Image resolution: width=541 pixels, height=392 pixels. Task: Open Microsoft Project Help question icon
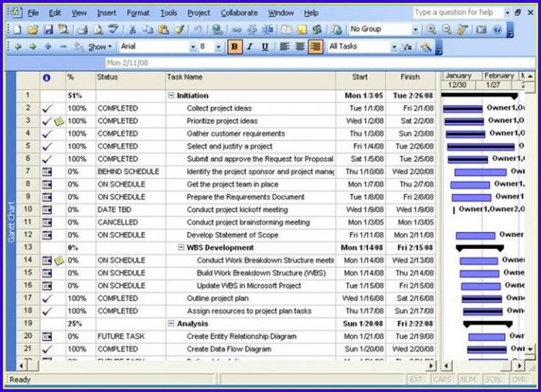click(497, 29)
